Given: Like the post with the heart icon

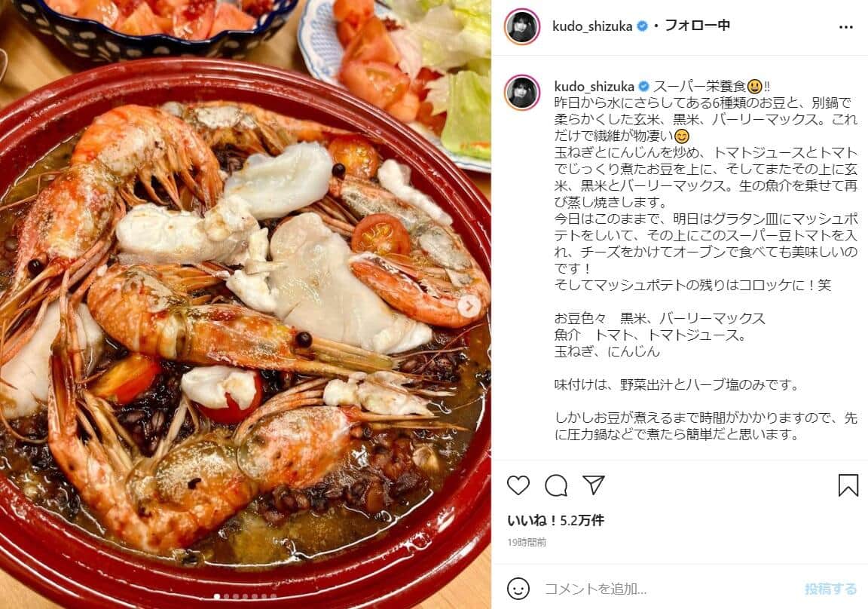Looking at the screenshot, I should pyautogui.click(x=518, y=485).
